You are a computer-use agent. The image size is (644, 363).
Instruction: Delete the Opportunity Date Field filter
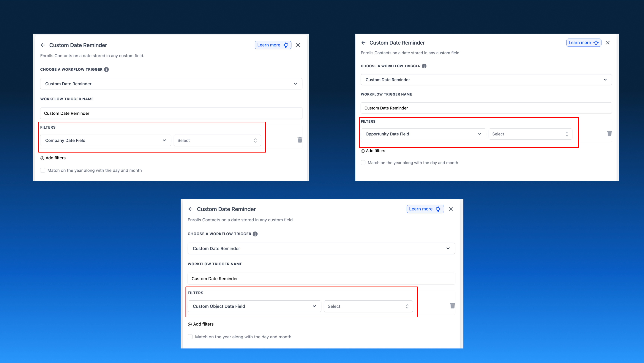(609, 133)
